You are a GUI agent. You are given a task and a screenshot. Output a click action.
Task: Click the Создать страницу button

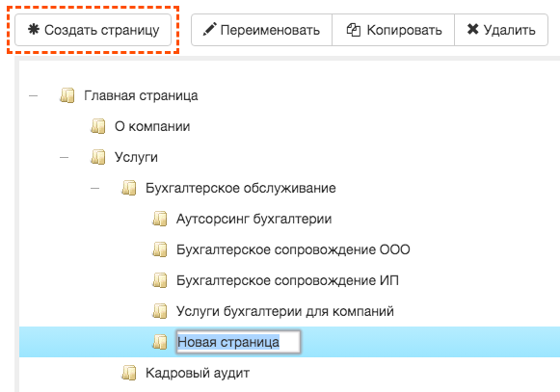93,30
